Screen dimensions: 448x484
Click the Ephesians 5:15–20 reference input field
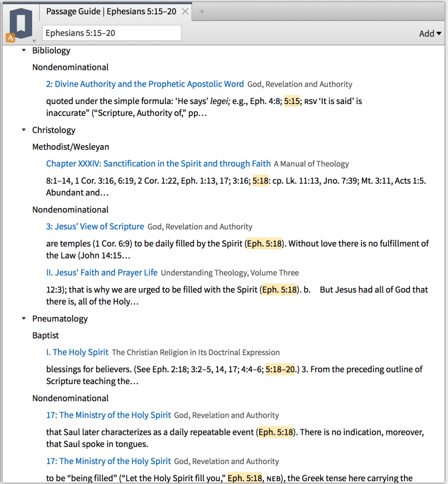112,33
